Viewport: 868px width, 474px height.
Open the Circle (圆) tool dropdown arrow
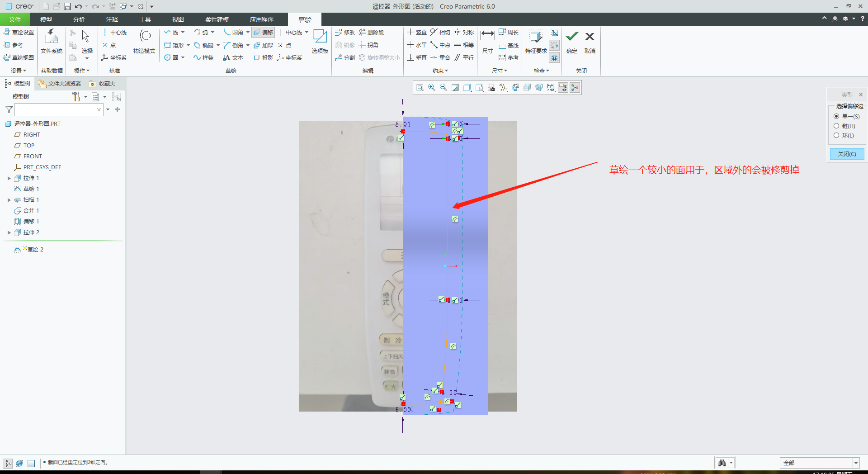pos(183,58)
